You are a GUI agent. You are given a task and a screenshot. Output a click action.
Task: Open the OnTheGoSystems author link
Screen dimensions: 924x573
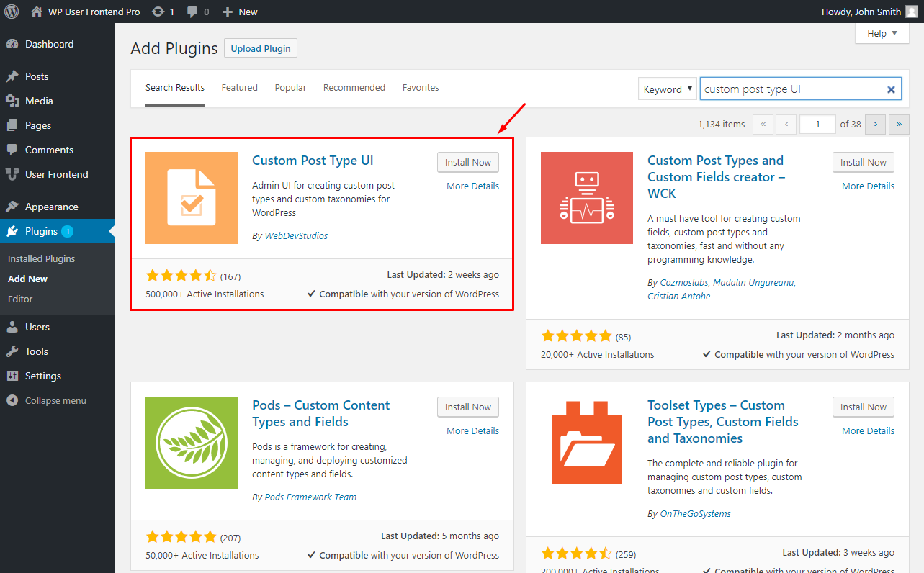click(695, 513)
